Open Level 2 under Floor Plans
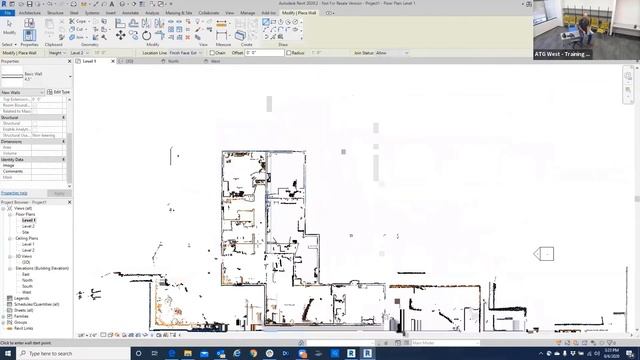This screenshot has height=360, width=640. (x=28, y=226)
